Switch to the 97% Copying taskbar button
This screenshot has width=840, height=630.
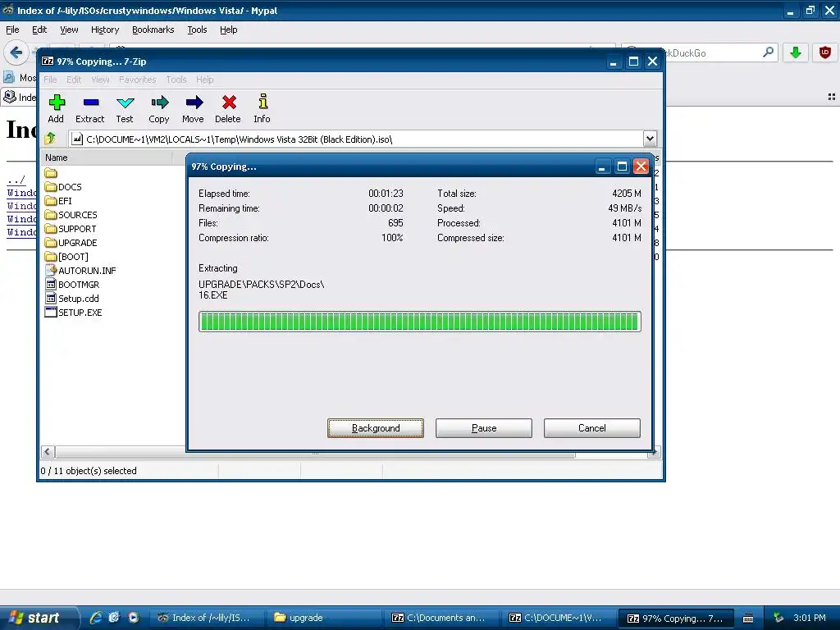click(x=677, y=619)
